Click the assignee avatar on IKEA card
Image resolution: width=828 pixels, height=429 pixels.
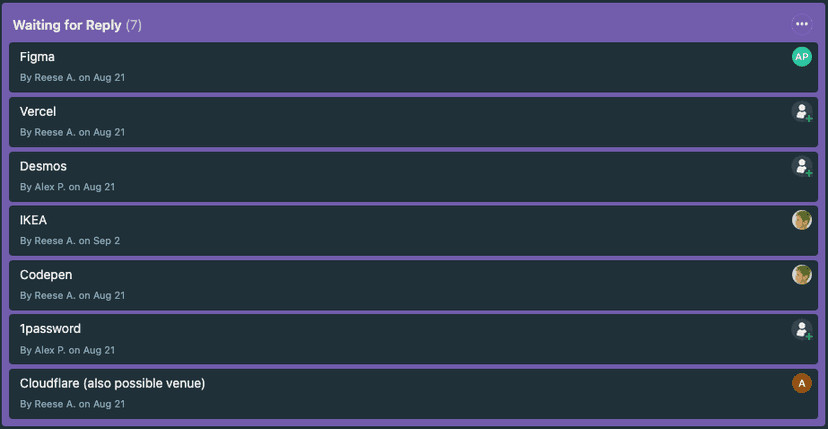(x=801, y=220)
